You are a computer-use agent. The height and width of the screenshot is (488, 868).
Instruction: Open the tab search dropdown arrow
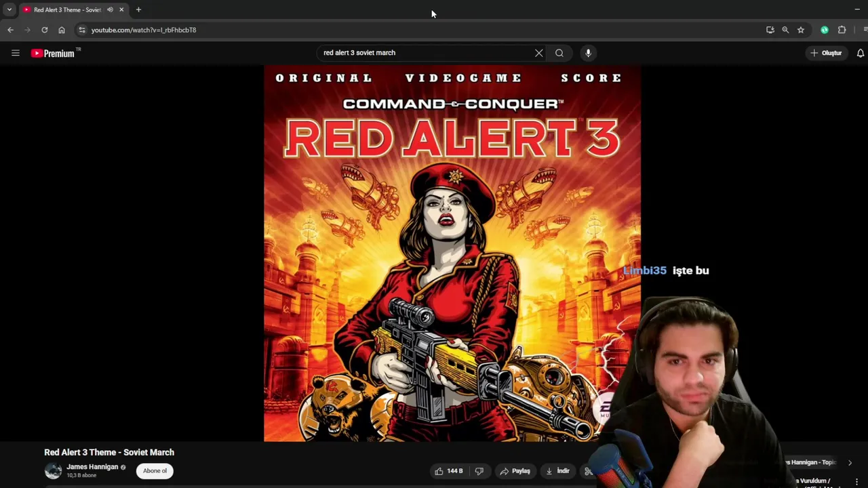pos(9,9)
